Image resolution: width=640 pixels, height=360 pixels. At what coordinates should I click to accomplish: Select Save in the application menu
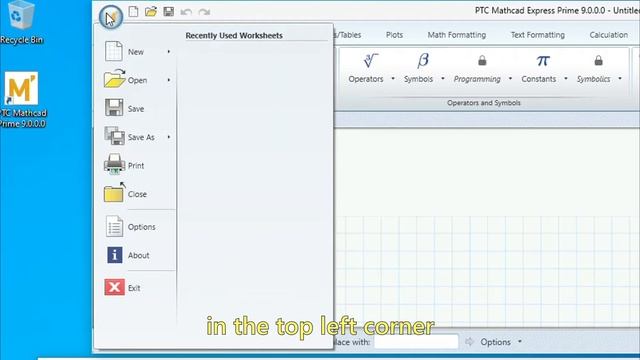point(137,109)
